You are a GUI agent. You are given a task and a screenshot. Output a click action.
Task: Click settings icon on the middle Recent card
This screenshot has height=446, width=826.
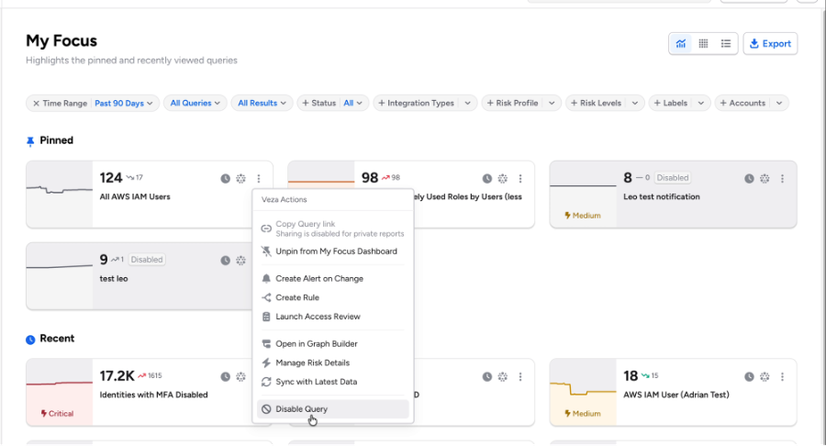[x=503, y=376]
